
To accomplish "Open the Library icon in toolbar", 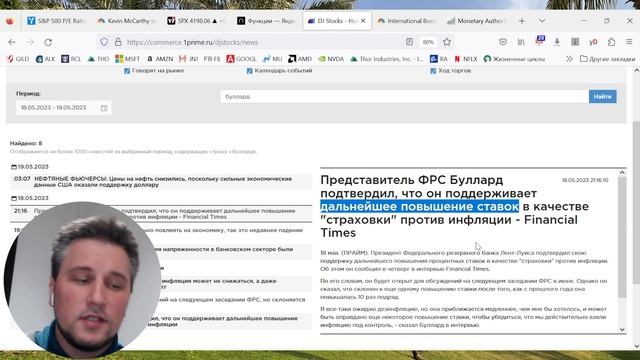I will coord(521,42).
